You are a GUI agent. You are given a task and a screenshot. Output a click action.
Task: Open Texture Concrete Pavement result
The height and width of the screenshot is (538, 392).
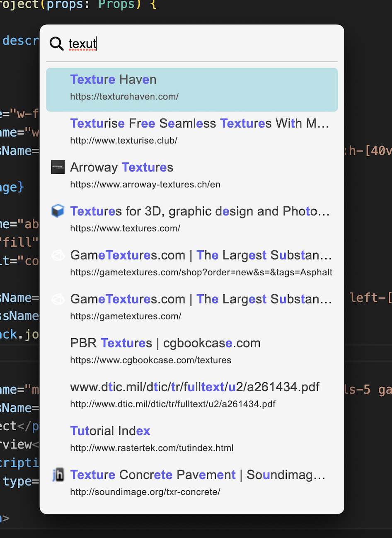click(197, 475)
